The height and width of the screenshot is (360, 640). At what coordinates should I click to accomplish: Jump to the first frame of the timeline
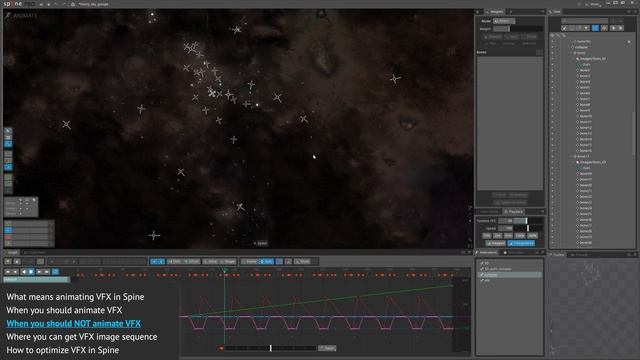[8, 272]
